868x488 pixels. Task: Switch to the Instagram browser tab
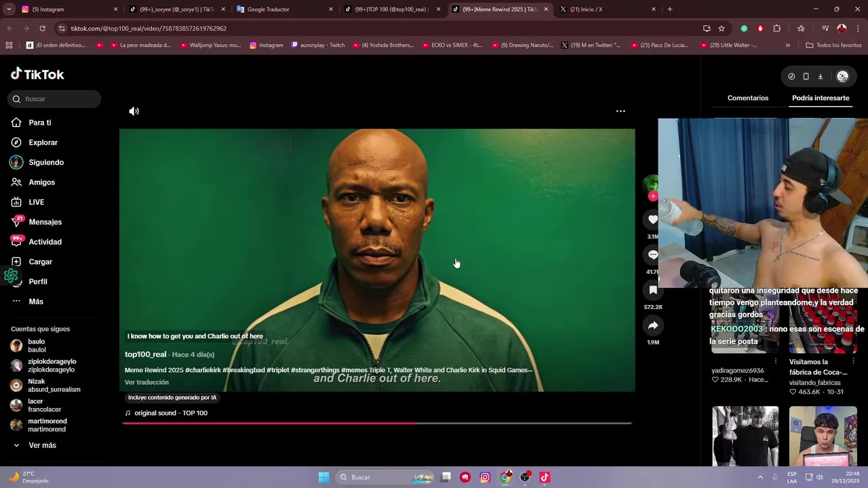68,9
